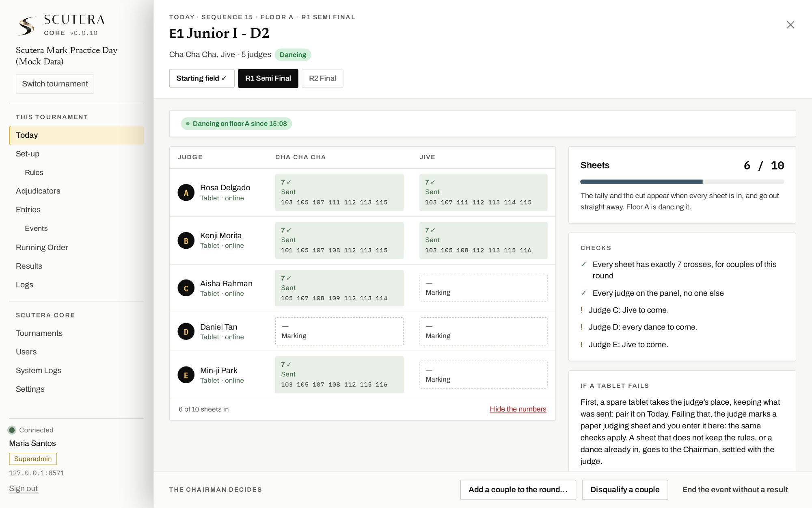Open the Starting field tab

point(201,78)
